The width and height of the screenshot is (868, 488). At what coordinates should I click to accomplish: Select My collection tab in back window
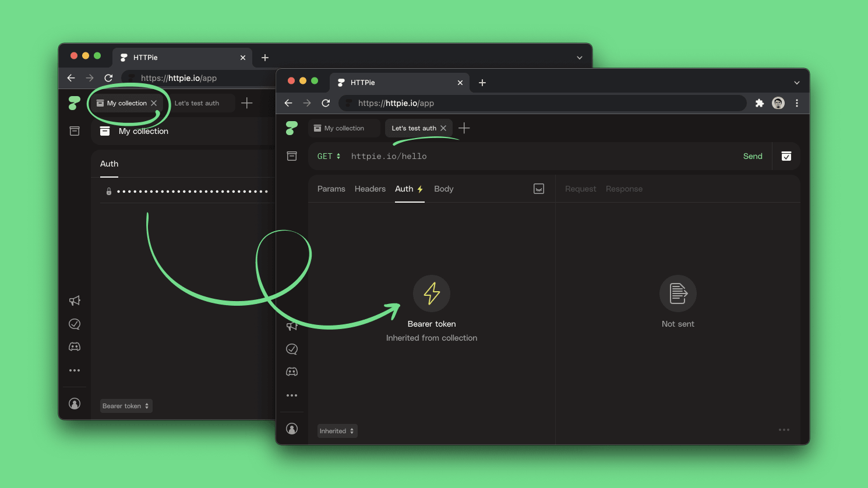tap(126, 103)
